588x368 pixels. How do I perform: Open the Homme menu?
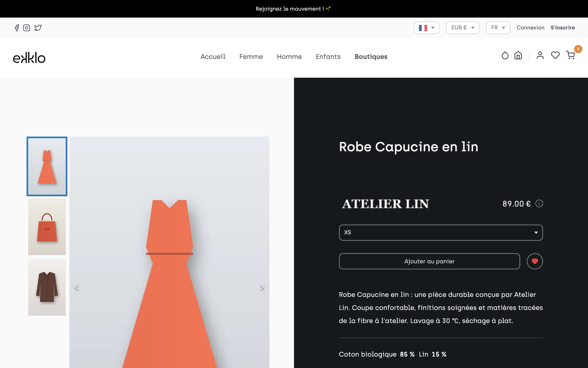pyautogui.click(x=289, y=57)
